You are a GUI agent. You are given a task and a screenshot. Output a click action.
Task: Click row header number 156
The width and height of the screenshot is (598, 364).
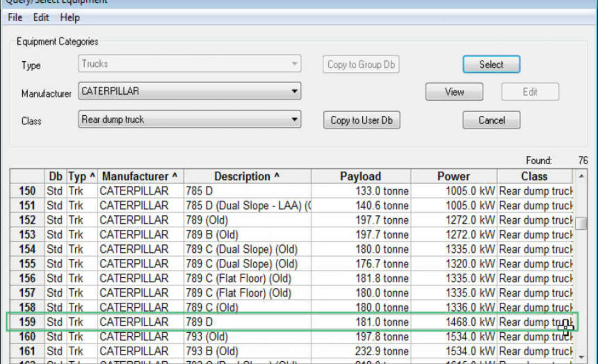pyautogui.click(x=27, y=278)
